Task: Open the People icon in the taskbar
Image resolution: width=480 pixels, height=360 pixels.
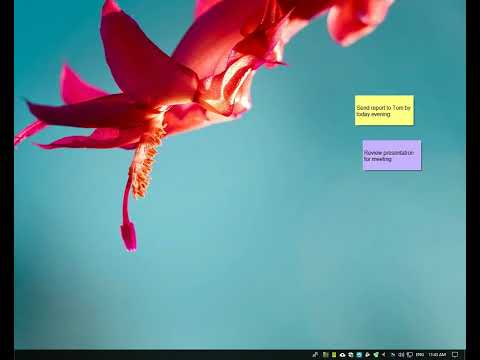Action: [316, 355]
